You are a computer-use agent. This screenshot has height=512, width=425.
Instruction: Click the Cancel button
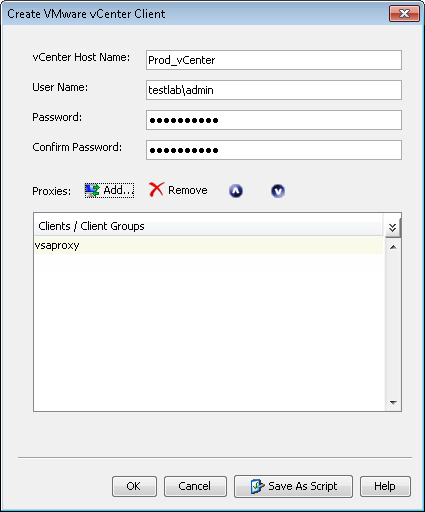[195, 486]
